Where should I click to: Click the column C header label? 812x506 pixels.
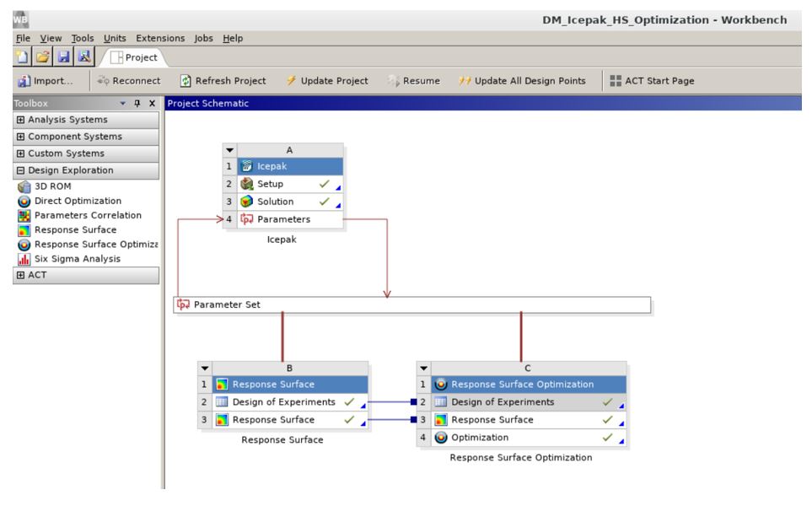(x=528, y=369)
